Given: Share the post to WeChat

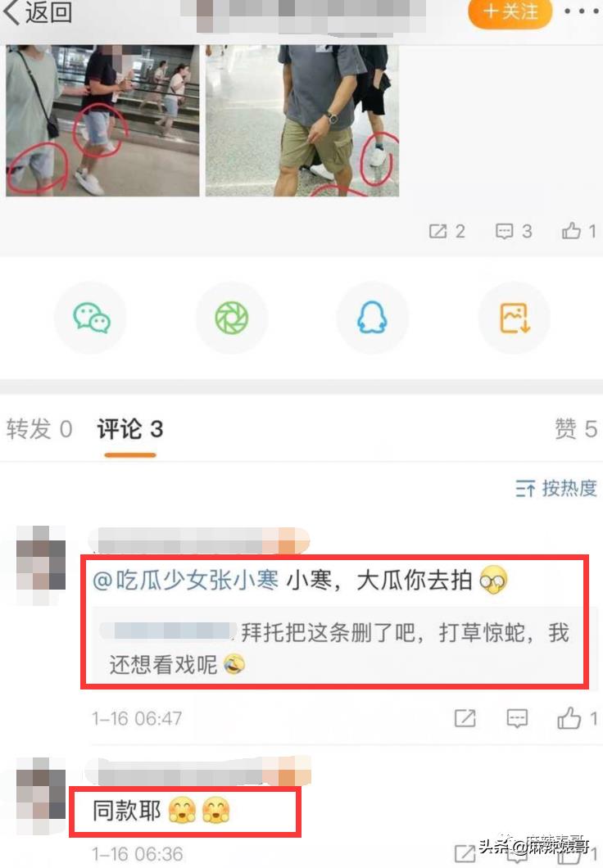Looking at the screenshot, I should click(92, 318).
